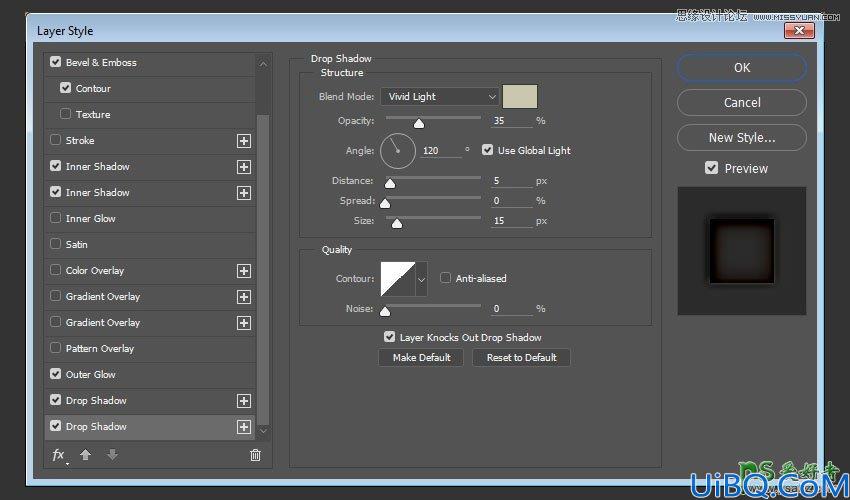The width and height of the screenshot is (850, 500).
Task: Click the Distance slider handle
Action: [x=390, y=184]
